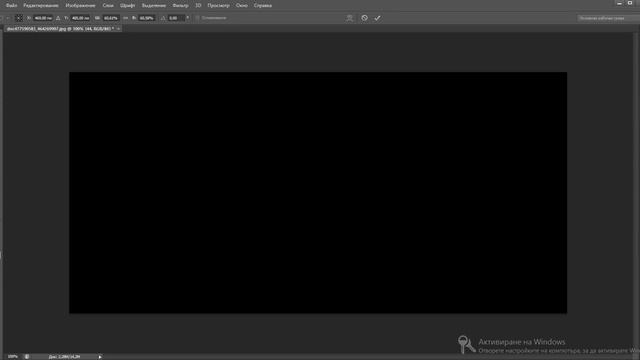
Task: Open the Редактирование menu
Action: (x=41, y=6)
